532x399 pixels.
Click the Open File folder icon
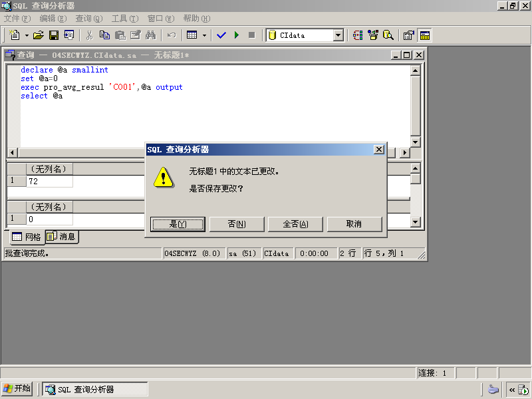[39, 35]
